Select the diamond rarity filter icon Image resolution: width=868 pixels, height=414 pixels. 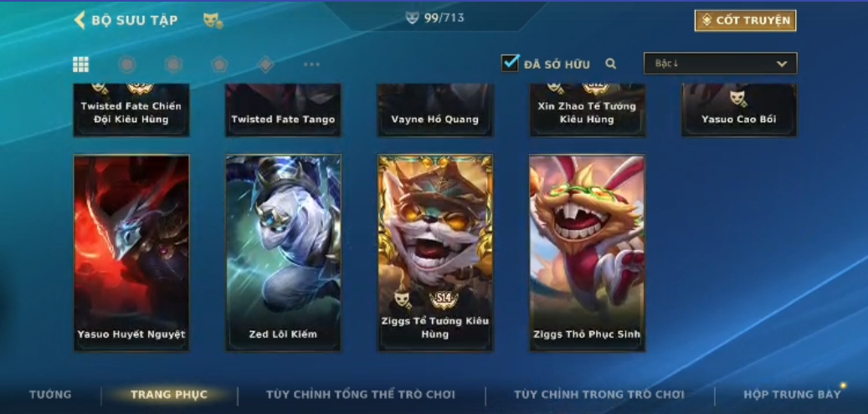tap(265, 64)
